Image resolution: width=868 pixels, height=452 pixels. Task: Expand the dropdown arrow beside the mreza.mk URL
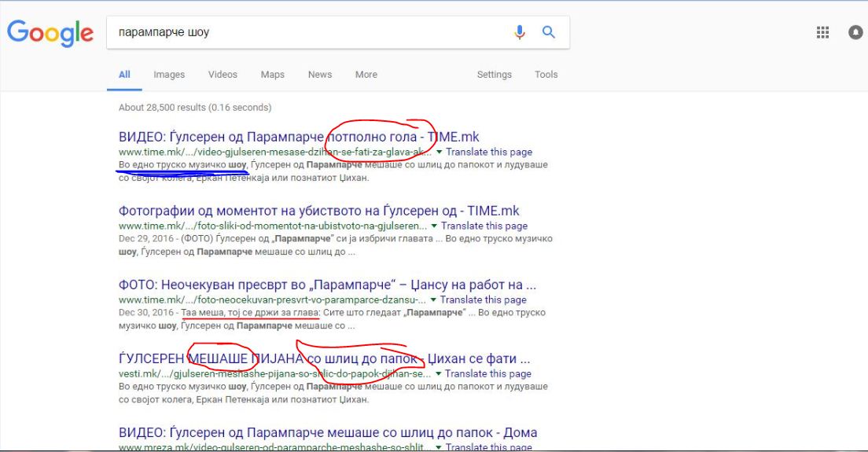click(439, 446)
